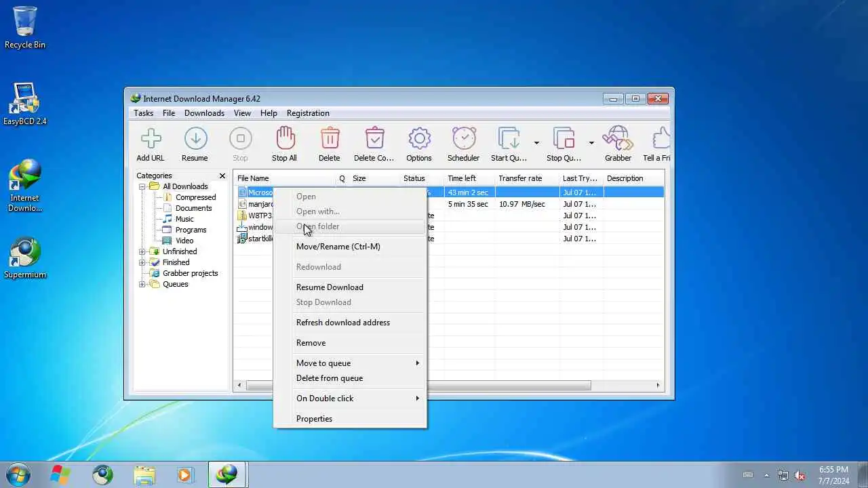Image resolution: width=868 pixels, height=488 pixels.
Task: Expand the Finished tree node
Action: 142,262
